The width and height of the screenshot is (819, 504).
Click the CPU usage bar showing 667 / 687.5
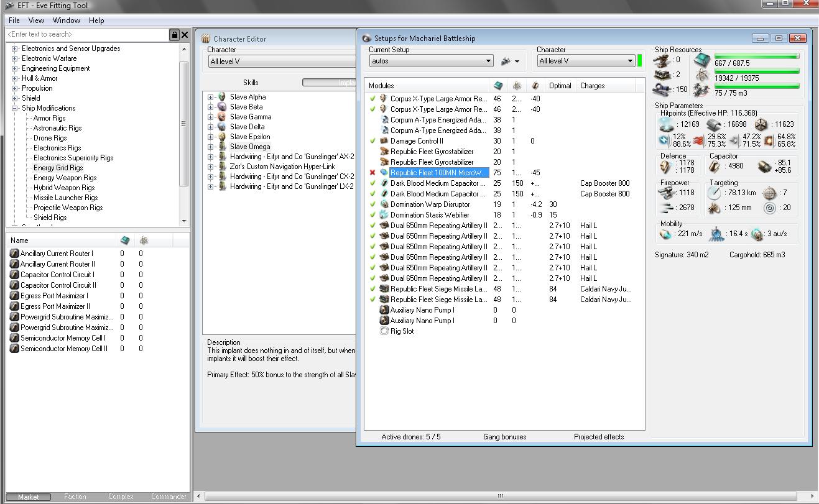coord(757,57)
